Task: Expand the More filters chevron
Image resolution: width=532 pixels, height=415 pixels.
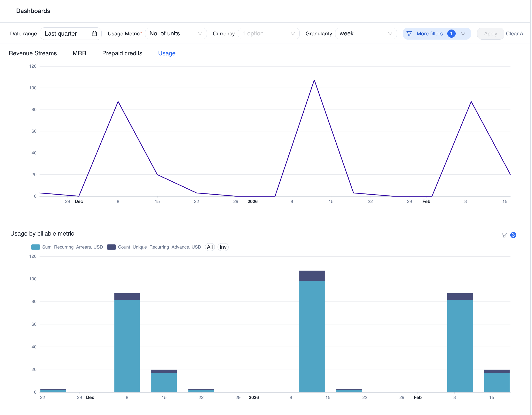Action: click(x=463, y=34)
